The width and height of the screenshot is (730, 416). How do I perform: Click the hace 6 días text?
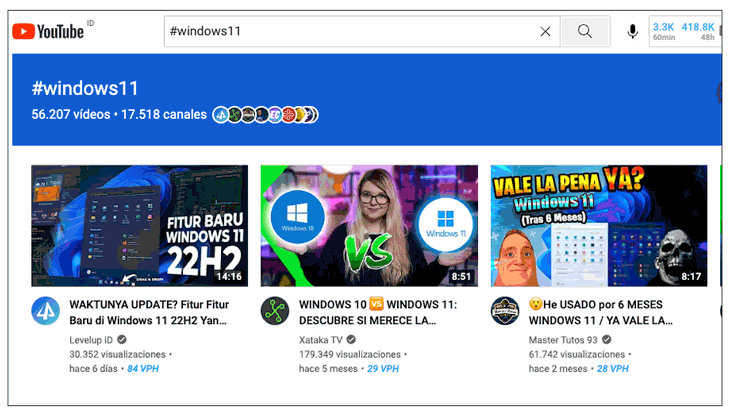pyautogui.click(x=93, y=369)
